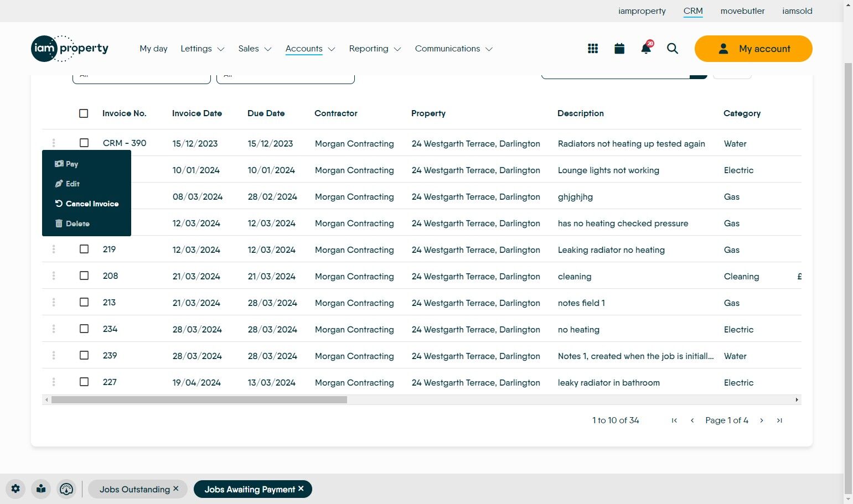This screenshot has height=504, width=853.
Task: Open the iamproperty top link
Action: pos(642,11)
